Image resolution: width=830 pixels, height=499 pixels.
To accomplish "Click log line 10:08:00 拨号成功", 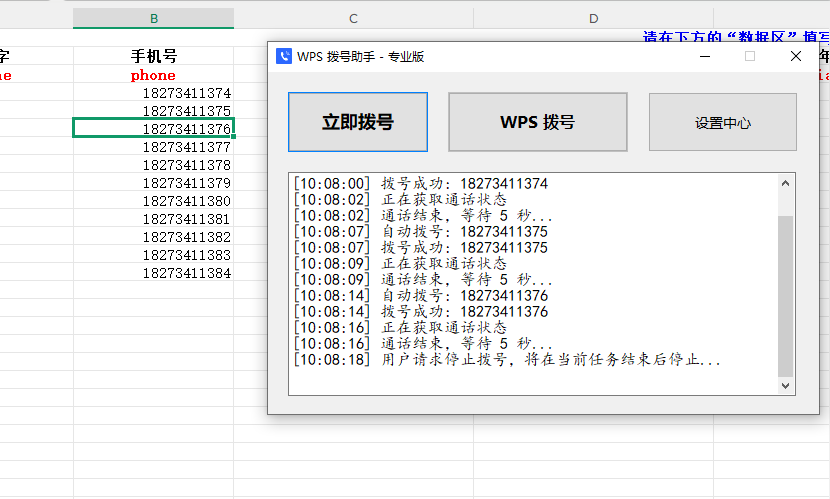I will [x=421, y=184].
